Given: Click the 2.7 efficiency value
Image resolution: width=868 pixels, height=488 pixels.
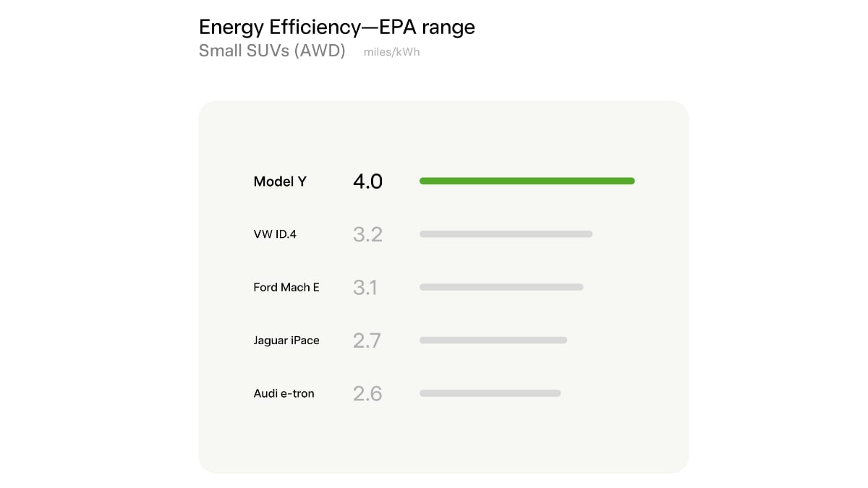Looking at the screenshot, I should pyautogui.click(x=367, y=340).
